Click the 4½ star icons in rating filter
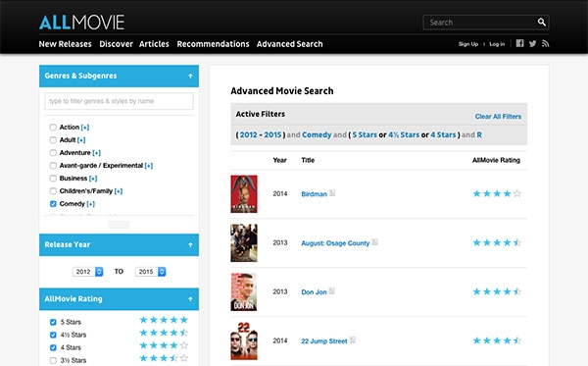Image resolution: width=588 pixels, height=366 pixels. point(164,333)
